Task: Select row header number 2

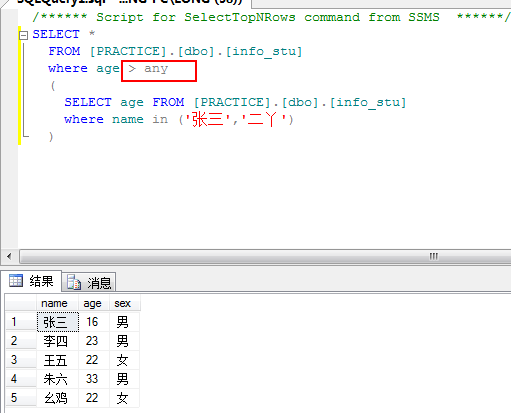Action: [21, 341]
